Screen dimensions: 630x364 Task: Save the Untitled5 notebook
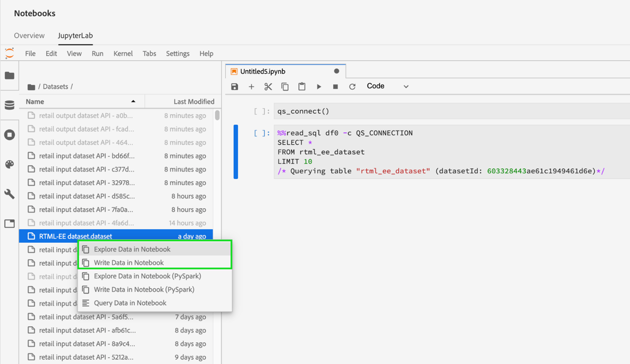pos(234,86)
